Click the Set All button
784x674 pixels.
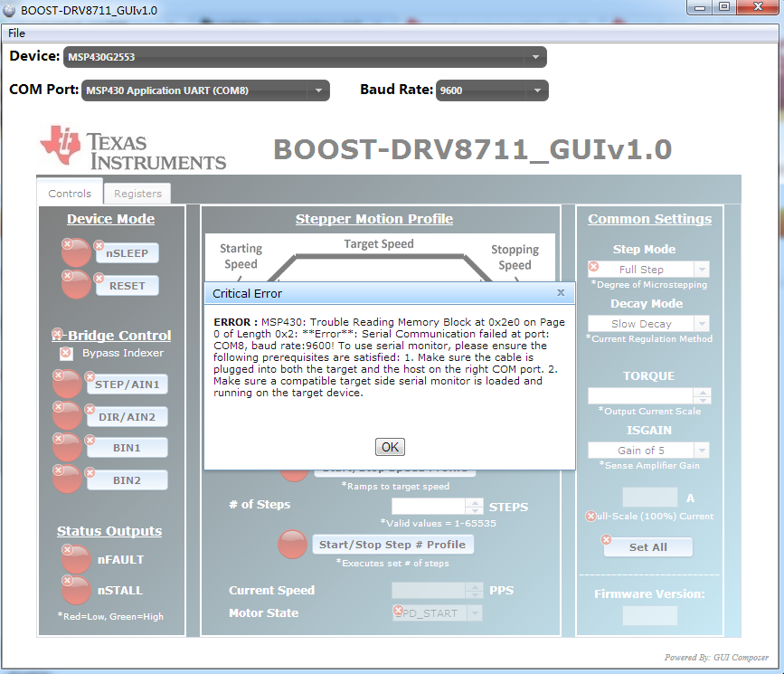648,547
